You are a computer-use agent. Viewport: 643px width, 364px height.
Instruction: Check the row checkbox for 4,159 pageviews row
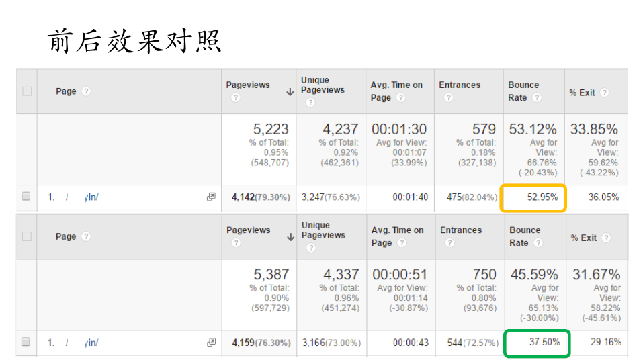[x=26, y=342]
